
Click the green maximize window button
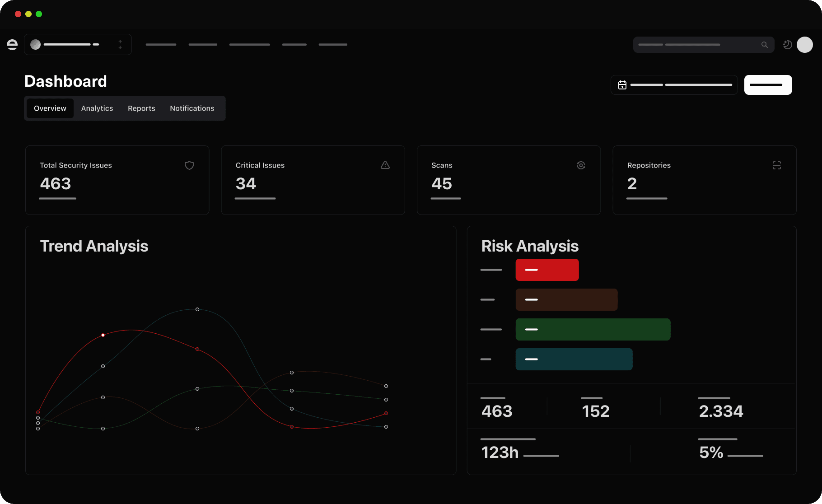click(x=39, y=14)
